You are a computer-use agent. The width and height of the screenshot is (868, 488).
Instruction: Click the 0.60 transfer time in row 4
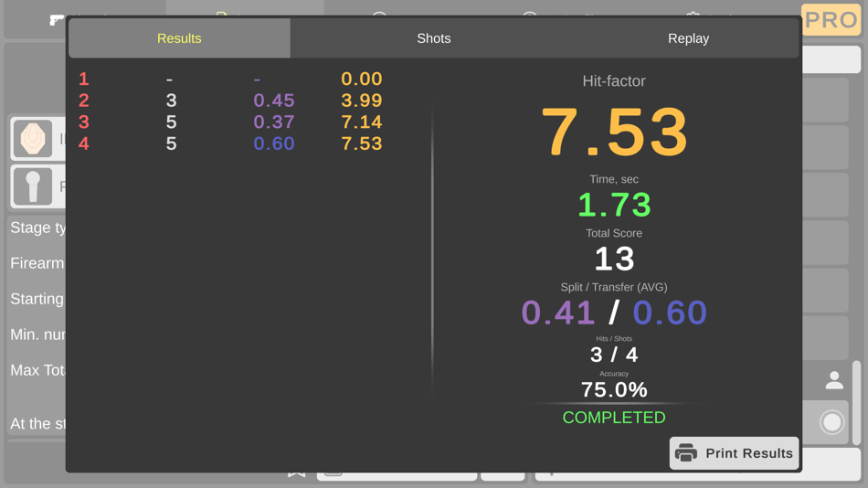[274, 143]
